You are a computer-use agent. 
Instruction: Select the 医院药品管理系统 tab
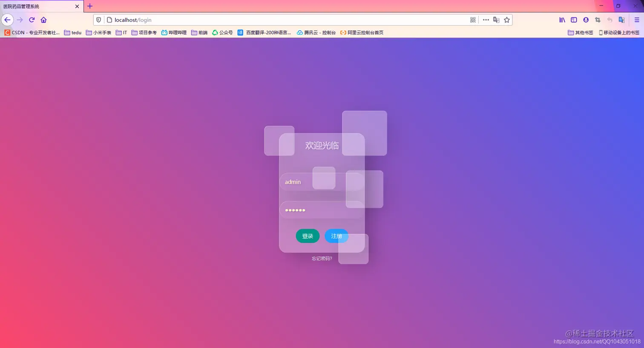42,6
